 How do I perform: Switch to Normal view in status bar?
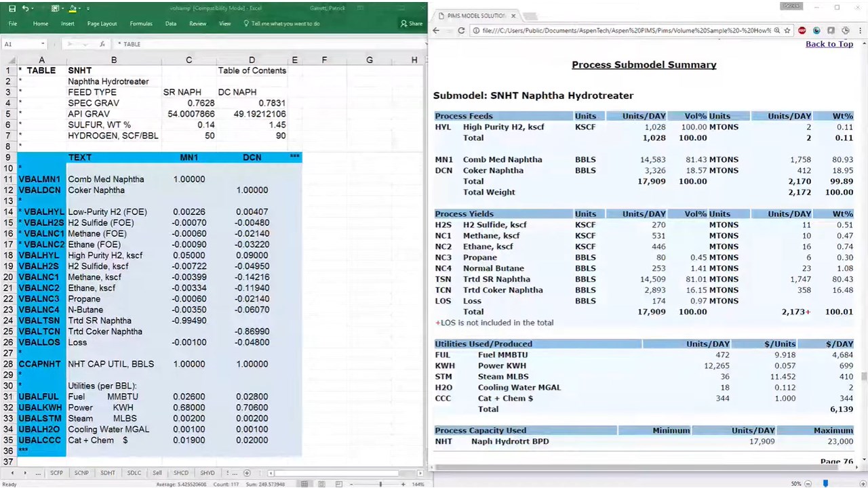click(304, 484)
